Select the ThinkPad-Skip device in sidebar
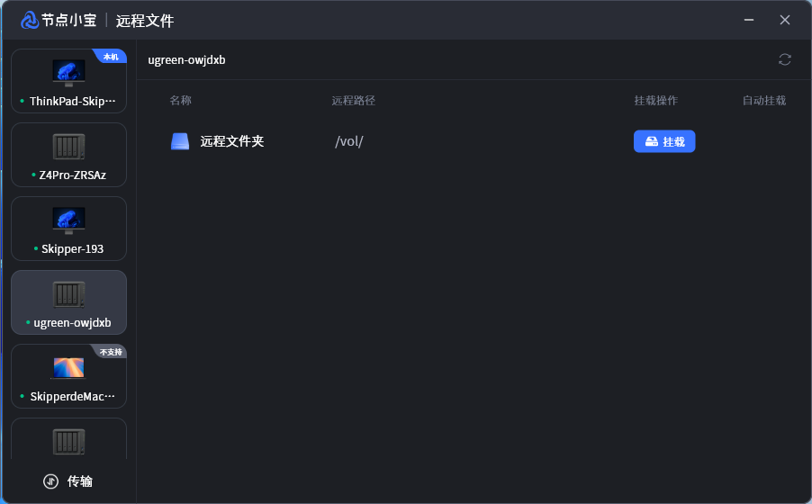Screen dimensions: 812x504 68,81
